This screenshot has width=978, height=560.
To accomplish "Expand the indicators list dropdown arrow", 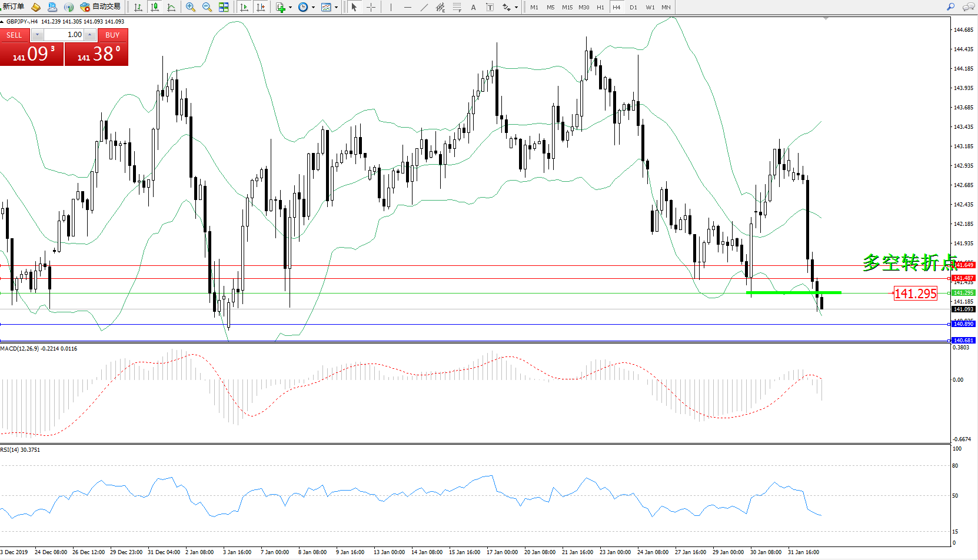I will click(290, 8).
